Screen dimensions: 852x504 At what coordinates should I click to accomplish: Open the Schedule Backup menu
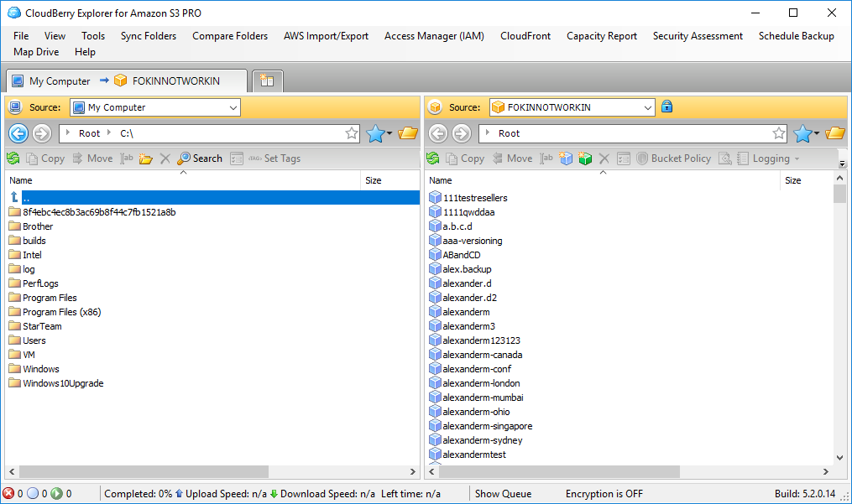796,36
